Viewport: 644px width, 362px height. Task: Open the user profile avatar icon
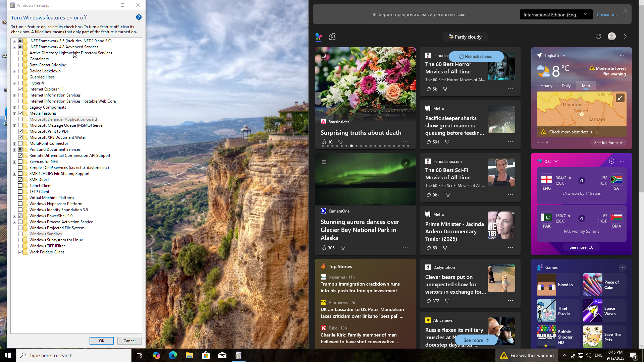click(611, 37)
